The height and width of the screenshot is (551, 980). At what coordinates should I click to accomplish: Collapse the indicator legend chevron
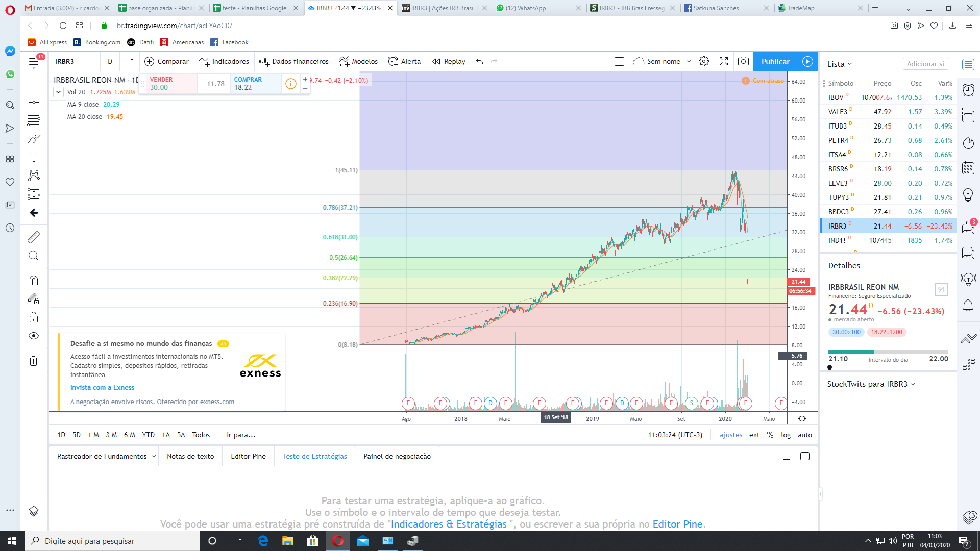[x=58, y=92]
